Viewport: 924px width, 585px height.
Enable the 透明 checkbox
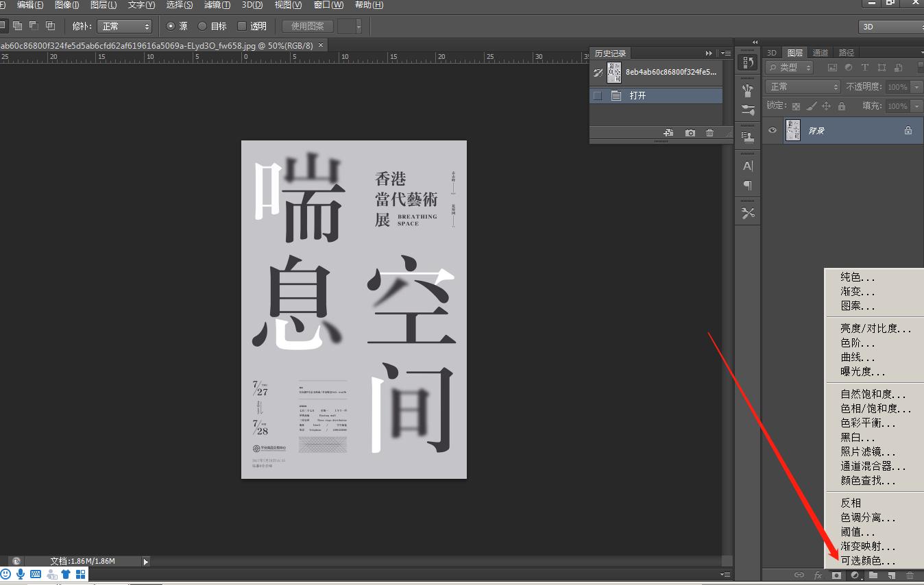[242, 26]
